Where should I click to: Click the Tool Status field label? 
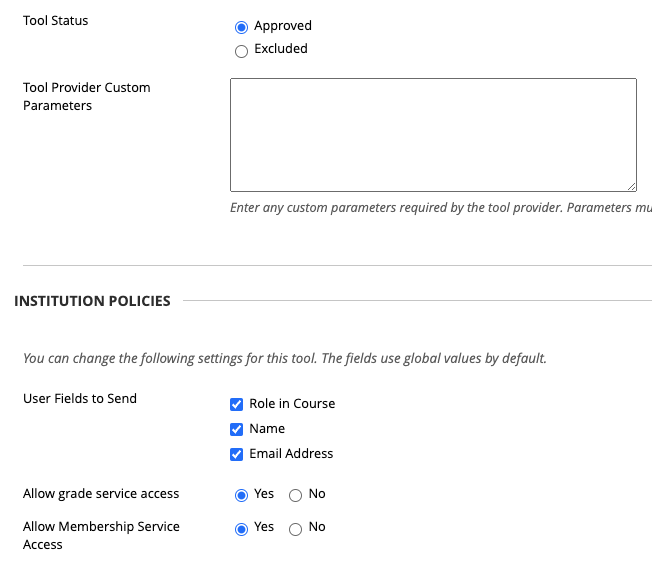click(x=56, y=20)
